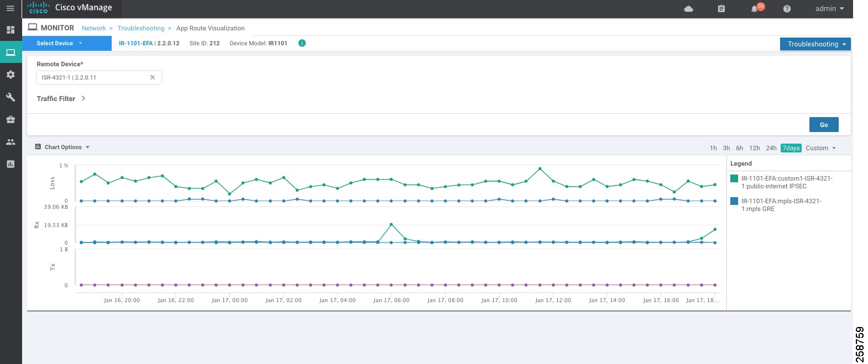The height and width of the screenshot is (364, 868).
Task: Click the Jan 17, 00:00 axis label
Action: click(x=229, y=300)
